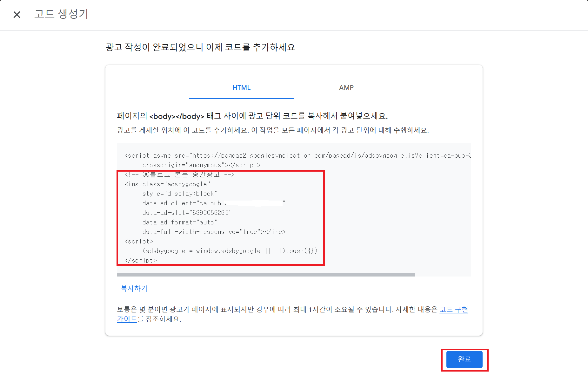
Task: Select the 00블로그 본문 중간광고 comment line
Action: click(x=179, y=174)
